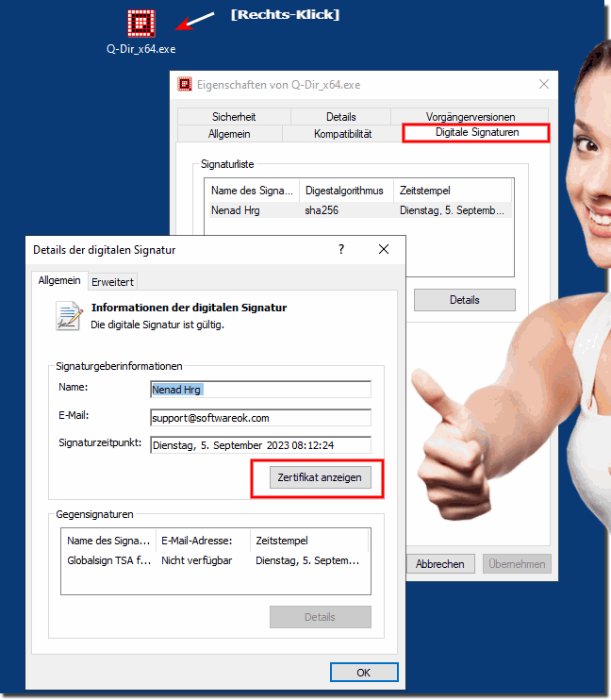Click the Signaturzeitpunkt field

pos(260,445)
